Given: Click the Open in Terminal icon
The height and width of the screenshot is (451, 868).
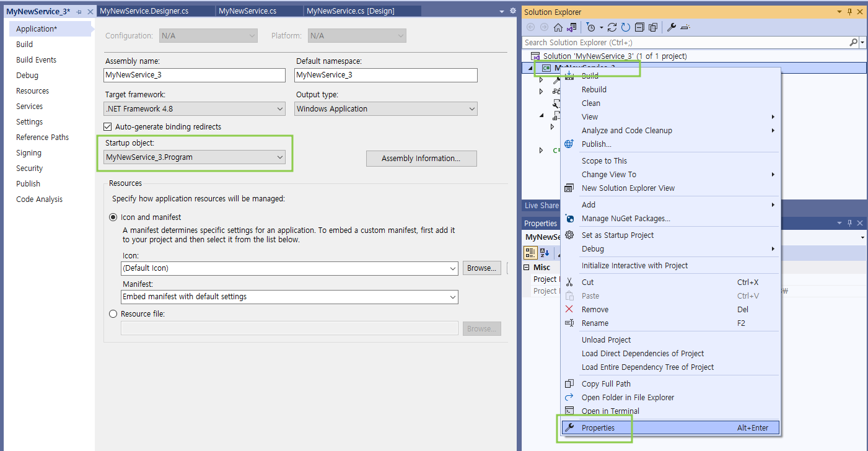Looking at the screenshot, I should point(569,411).
